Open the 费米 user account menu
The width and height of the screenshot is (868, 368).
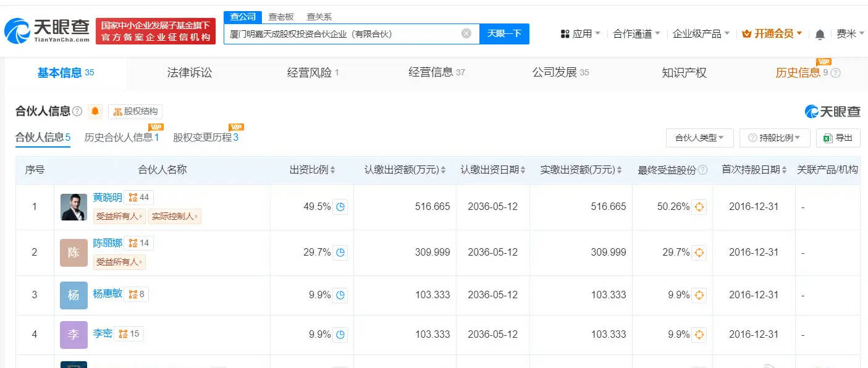pos(850,33)
